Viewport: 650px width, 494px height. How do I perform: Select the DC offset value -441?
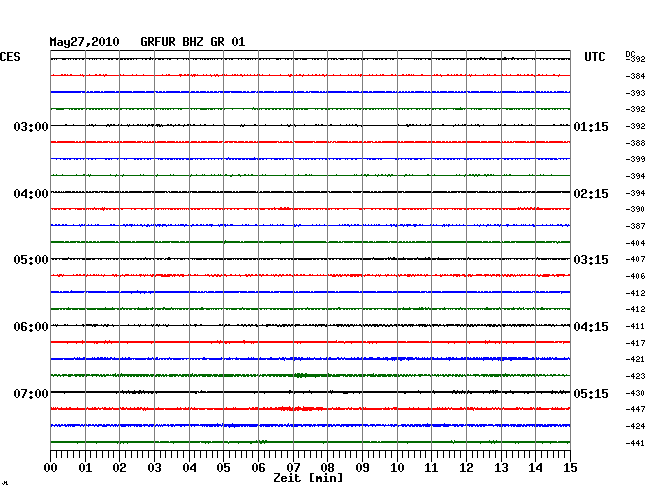(x=635, y=443)
